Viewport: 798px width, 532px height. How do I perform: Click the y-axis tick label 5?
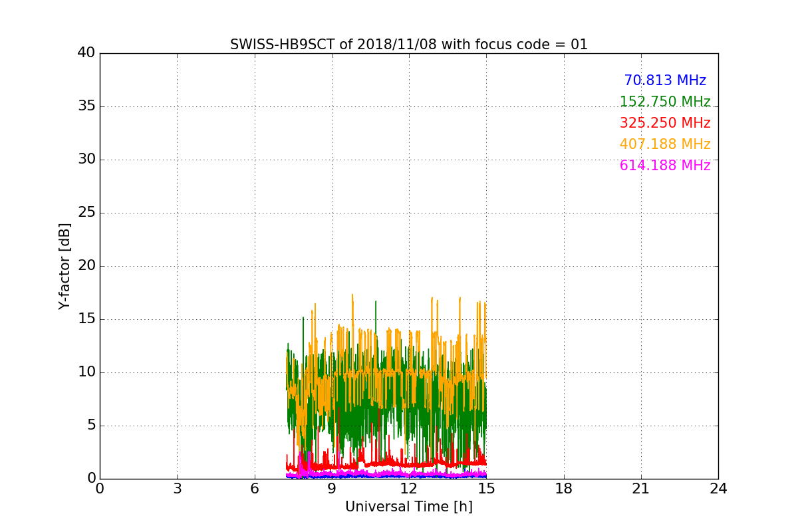[x=91, y=426]
